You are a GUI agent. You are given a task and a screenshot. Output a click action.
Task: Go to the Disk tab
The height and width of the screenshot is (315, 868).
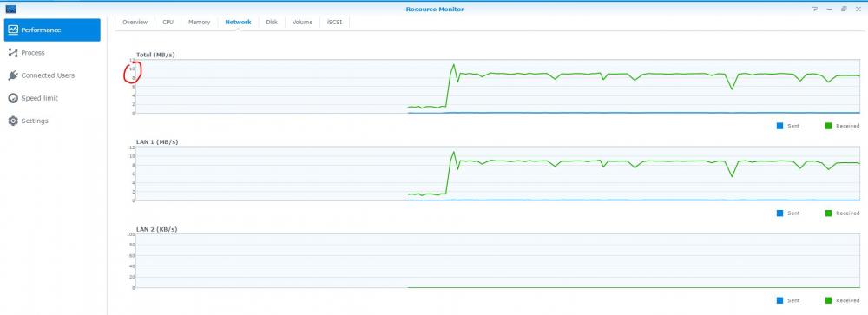[271, 23]
